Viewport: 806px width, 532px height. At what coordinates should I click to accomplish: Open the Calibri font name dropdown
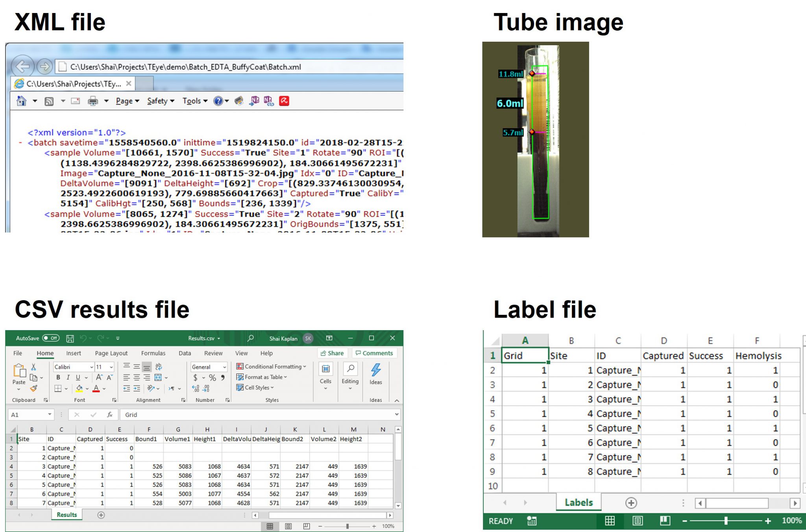pyautogui.click(x=92, y=367)
